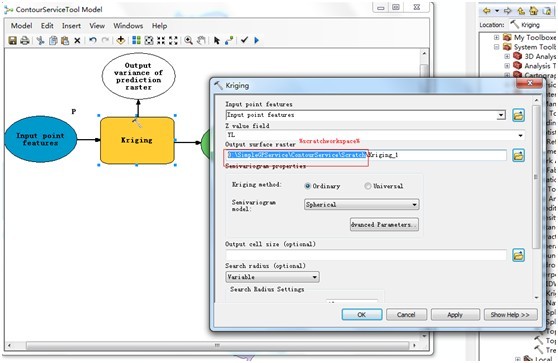Open the back-history dropdown arrow in catalog
Screen dimensions: 558x363
[x=497, y=11]
